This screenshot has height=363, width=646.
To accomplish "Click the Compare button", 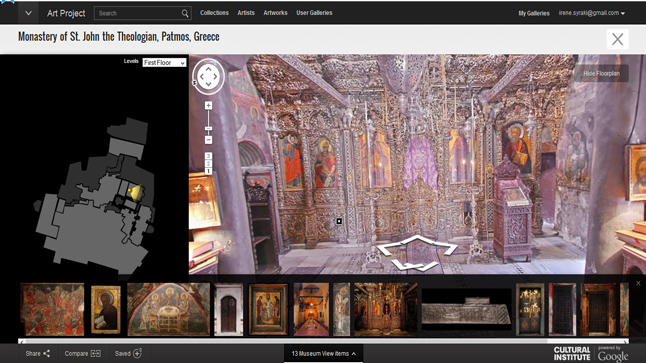I will click(82, 354).
